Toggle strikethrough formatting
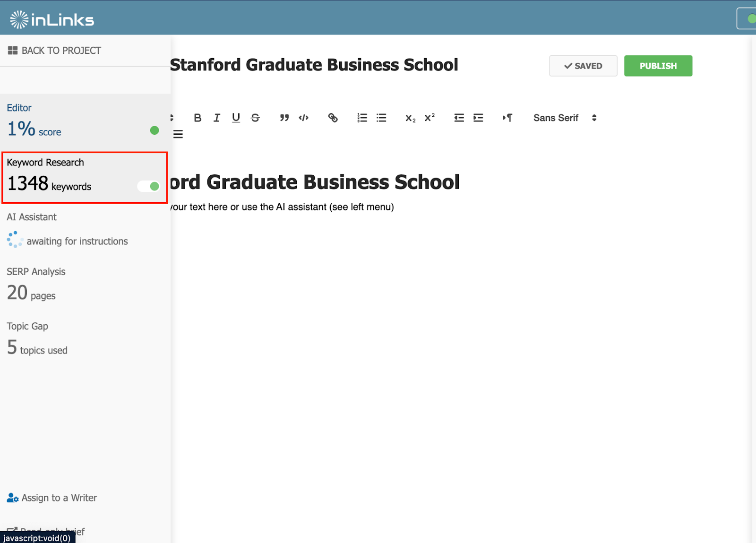 pyautogui.click(x=255, y=118)
